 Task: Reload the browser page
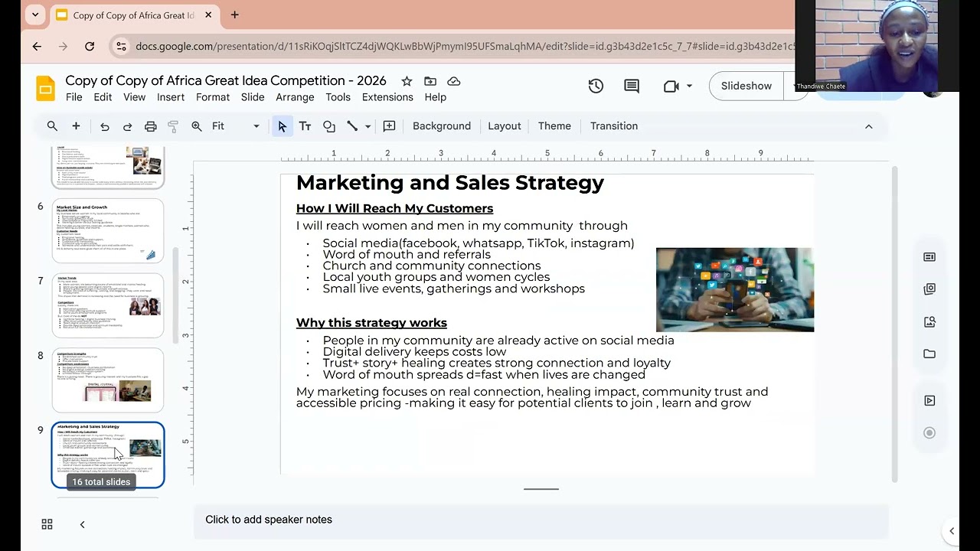90,47
